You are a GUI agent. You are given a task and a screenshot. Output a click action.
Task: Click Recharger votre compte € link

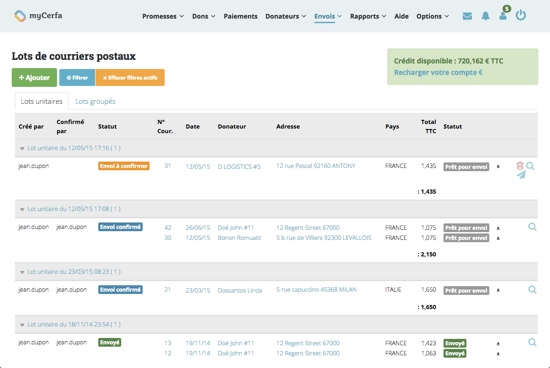(x=438, y=73)
